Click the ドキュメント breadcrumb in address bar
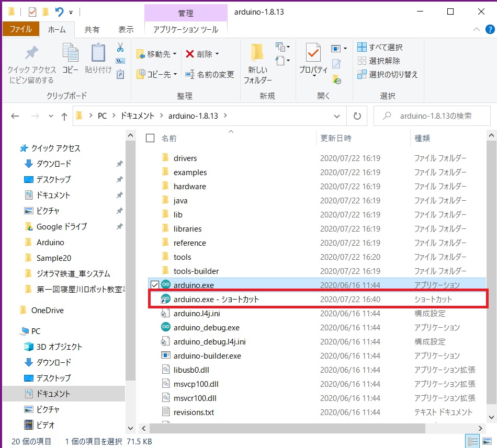Viewport: 497px width, 448px height. coord(137,116)
